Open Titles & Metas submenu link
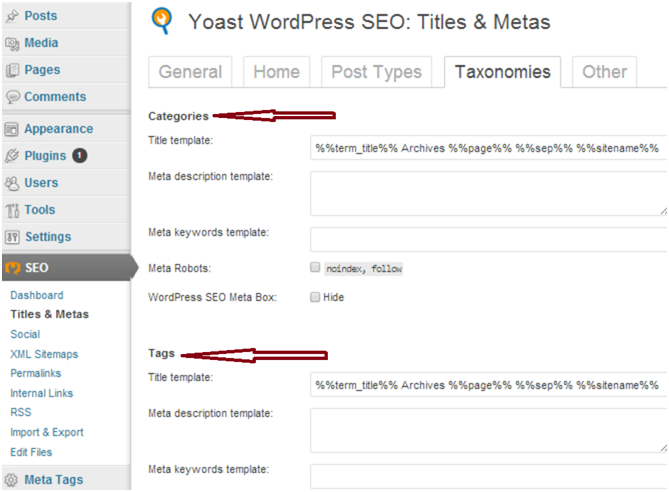The height and width of the screenshot is (492, 669). [49, 314]
